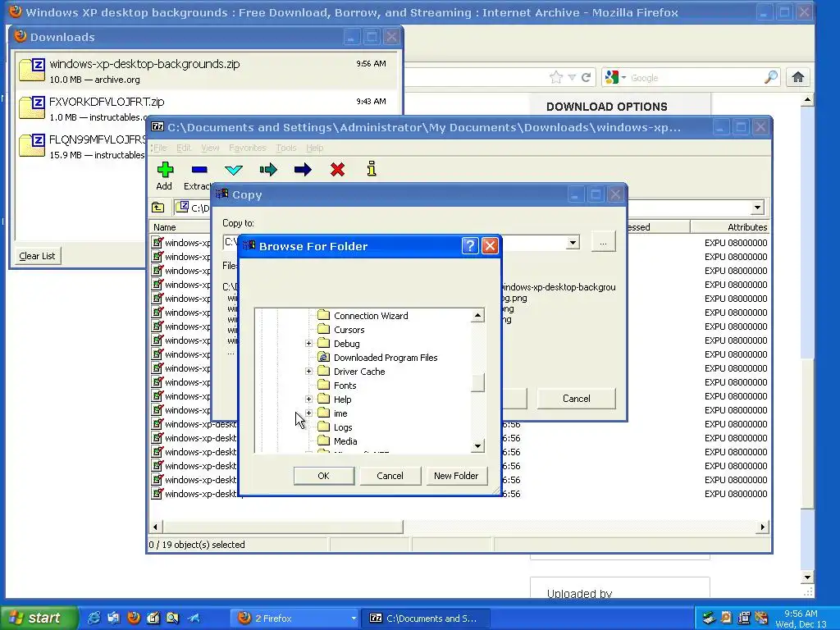840x630 pixels.
Task: Click the folder tree scrollbar down arrow
Action: click(x=477, y=445)
